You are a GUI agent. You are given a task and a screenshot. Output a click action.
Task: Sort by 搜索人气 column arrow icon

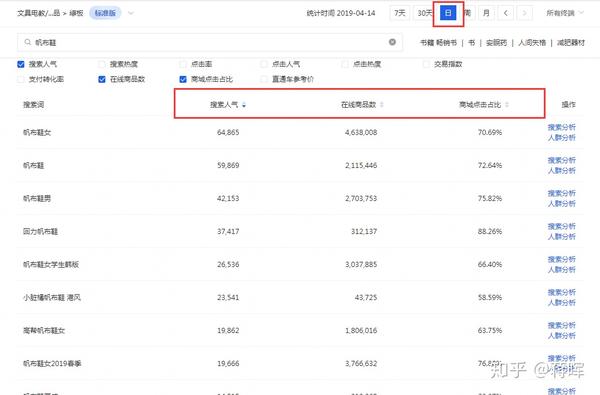tap(244, 104)
